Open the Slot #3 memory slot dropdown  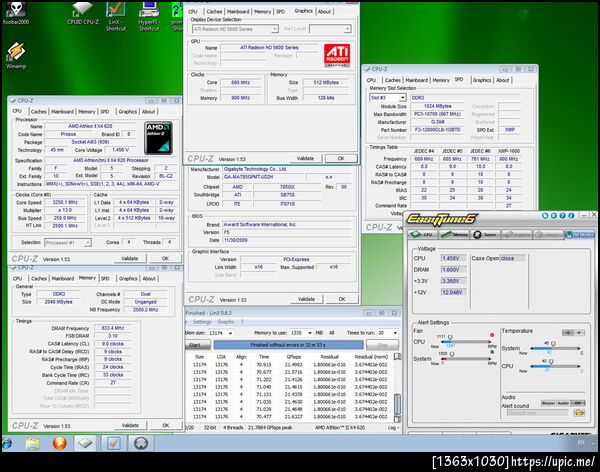pyautogui.click(x=402, y=98)
